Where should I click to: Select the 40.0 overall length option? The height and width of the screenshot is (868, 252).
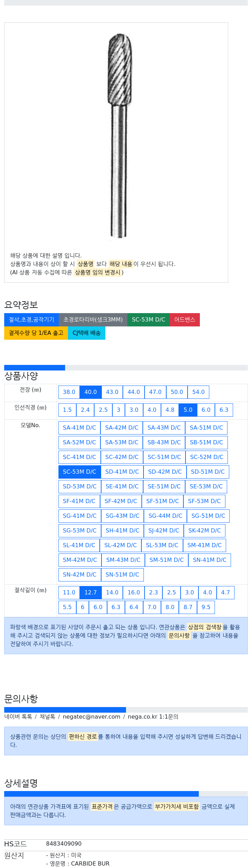[90, 392]
